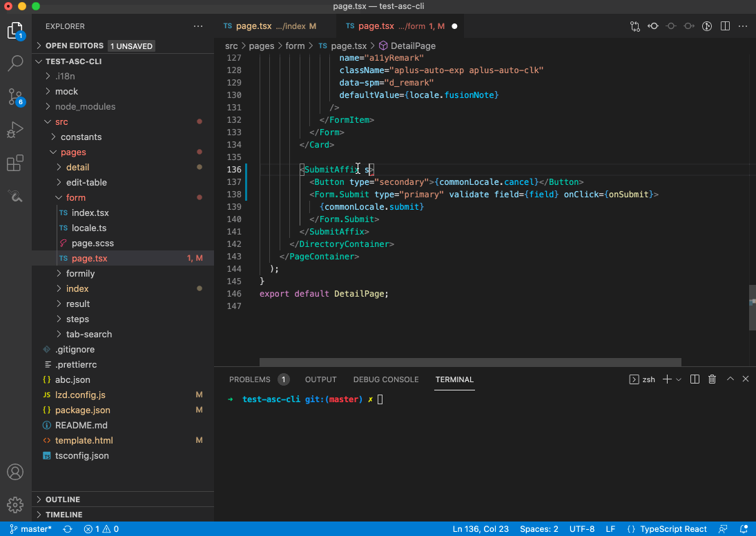Open index.tsx in the form folder
The height and width of the screenshot is (536, 756).
pos(90,213)
